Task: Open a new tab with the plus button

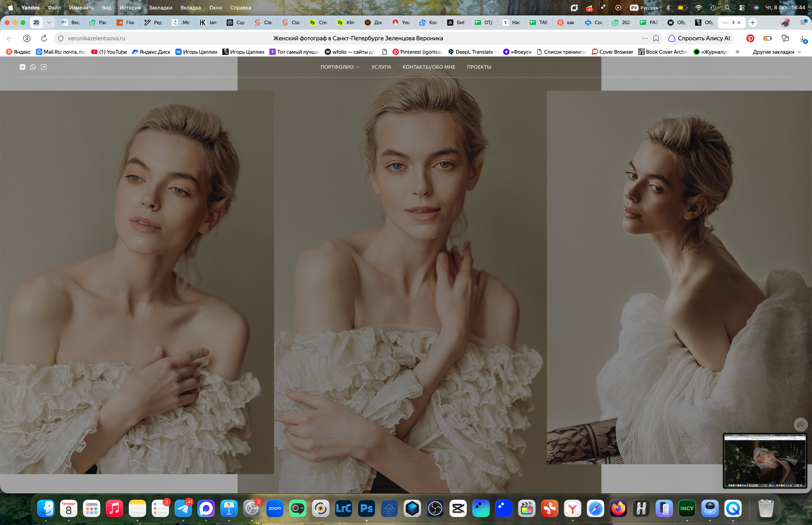Action: click(x=753, y=23)
